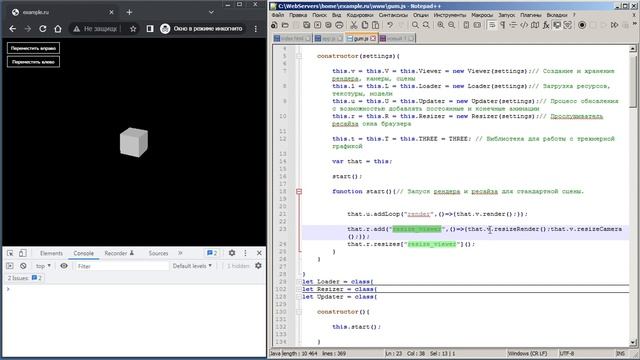Collapse the start() function fold marker

click(x=299, y=191)
